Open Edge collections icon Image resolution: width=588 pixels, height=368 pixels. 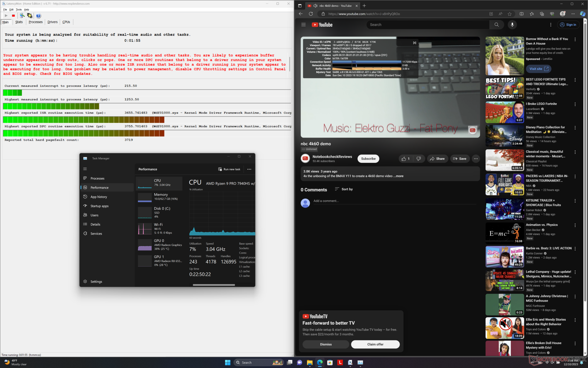542,14
